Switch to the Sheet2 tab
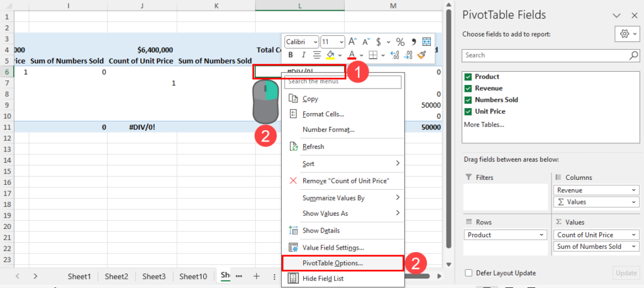The width and height of the screenshot is (644, 288). tap(116, 277)
